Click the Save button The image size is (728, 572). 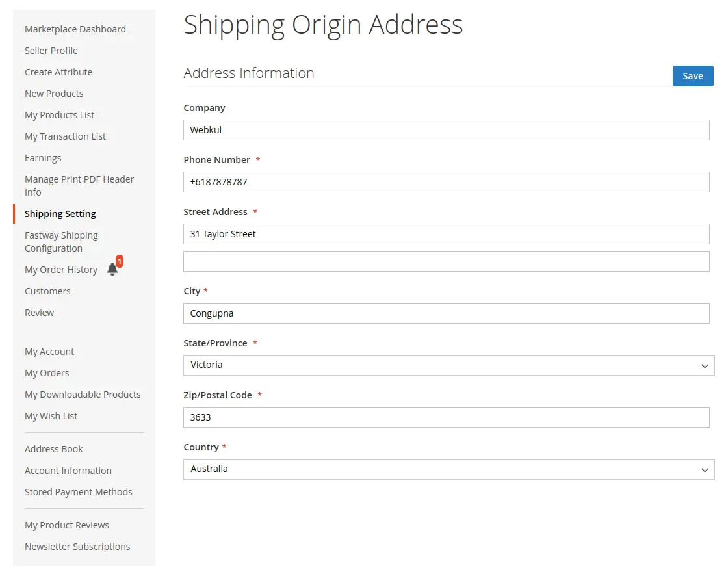pyautogui.click(x=692, y=76)
